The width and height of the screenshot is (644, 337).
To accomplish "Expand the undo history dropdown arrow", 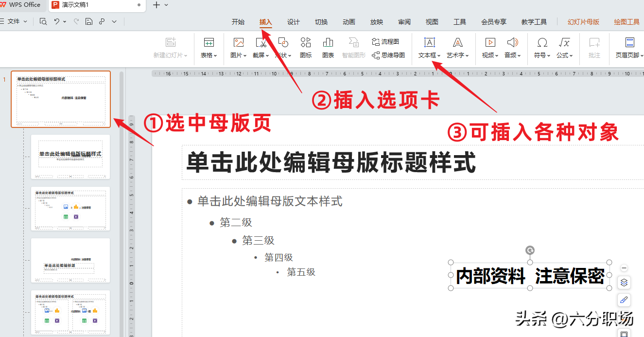I will 65,21.
